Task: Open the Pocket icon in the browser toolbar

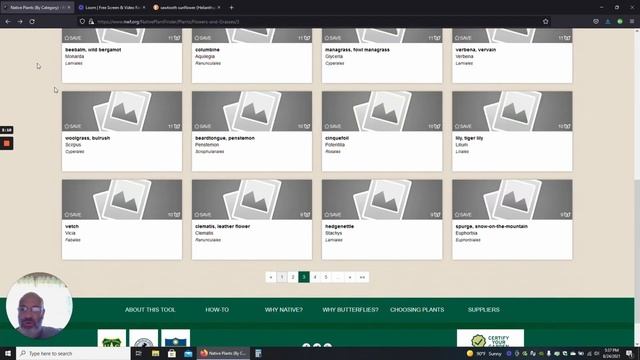Action: pyautogui.click(x=596, y=21)
